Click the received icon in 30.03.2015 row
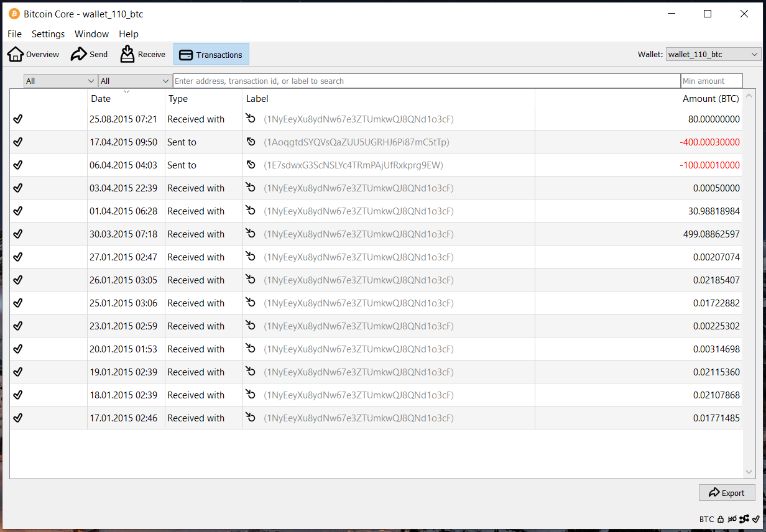The height and width of the screenshot is (532, 766). (x=251, y=233)
